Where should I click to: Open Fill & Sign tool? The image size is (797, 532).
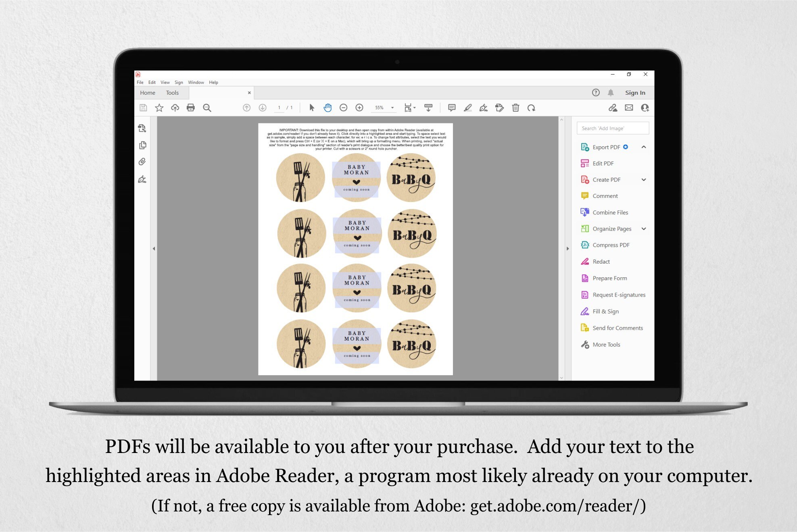pyautogui.click(x=600, y=312)
